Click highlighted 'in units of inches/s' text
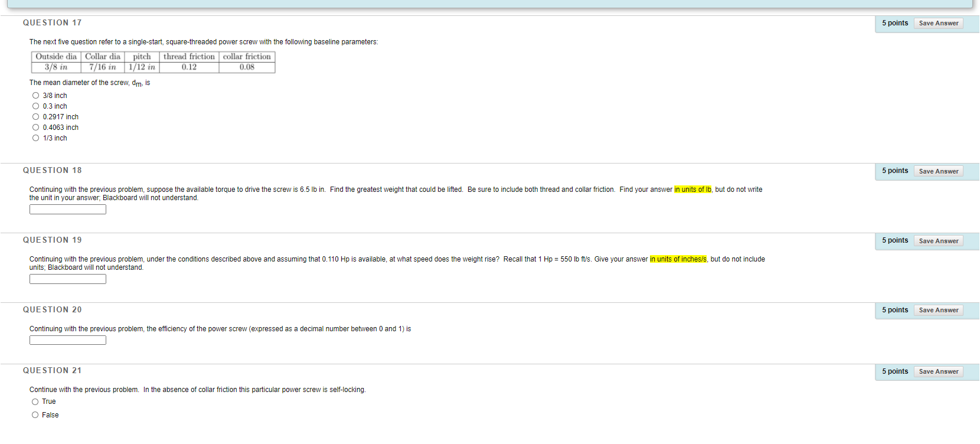 [678, 259]
